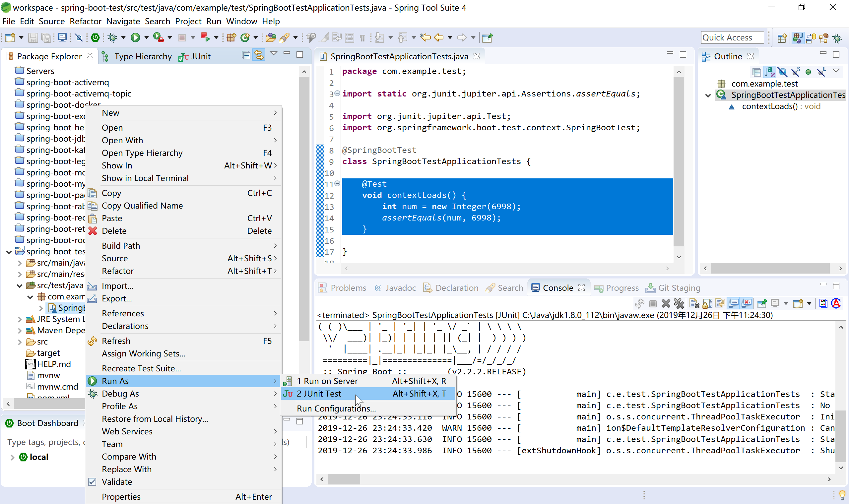Screen dimensions: 849x504
Task: Click the green Run button in main toolbar
Action: tap(136, 37)
